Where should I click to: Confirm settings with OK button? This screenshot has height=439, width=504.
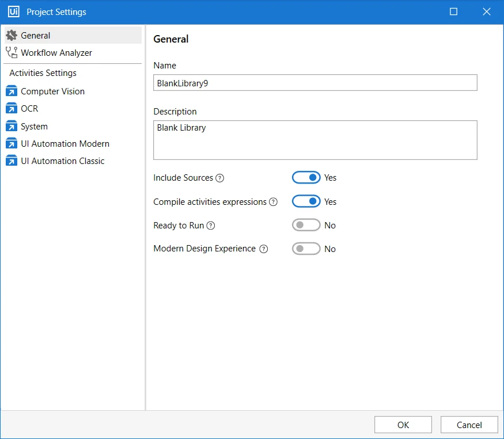click(x=403, y=425)
